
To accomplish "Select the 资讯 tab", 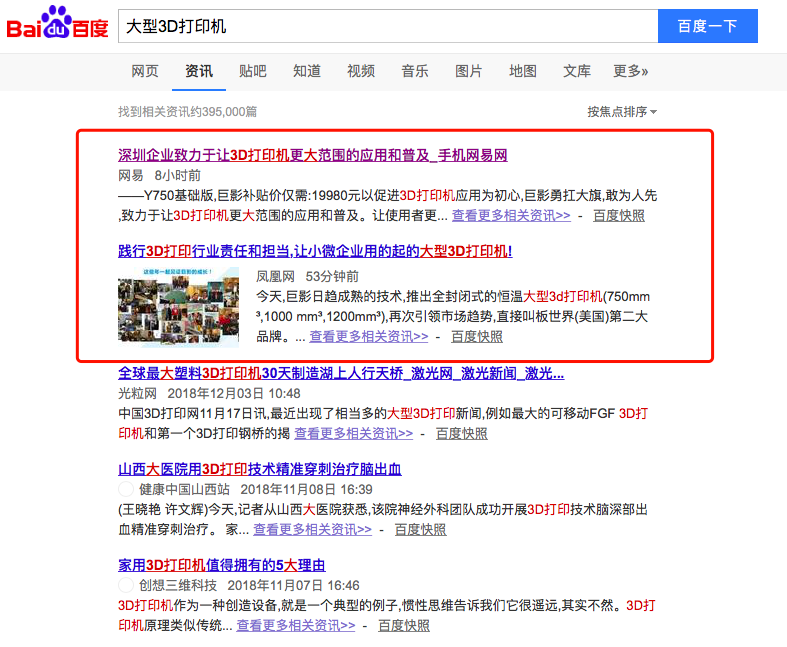I will (x=199, y=71).
